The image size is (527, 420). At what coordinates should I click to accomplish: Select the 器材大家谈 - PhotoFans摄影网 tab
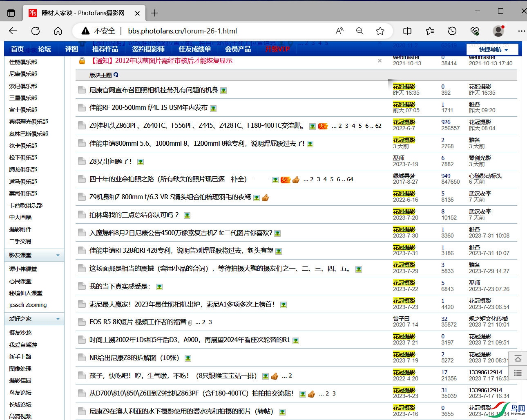tap(83, 13)
